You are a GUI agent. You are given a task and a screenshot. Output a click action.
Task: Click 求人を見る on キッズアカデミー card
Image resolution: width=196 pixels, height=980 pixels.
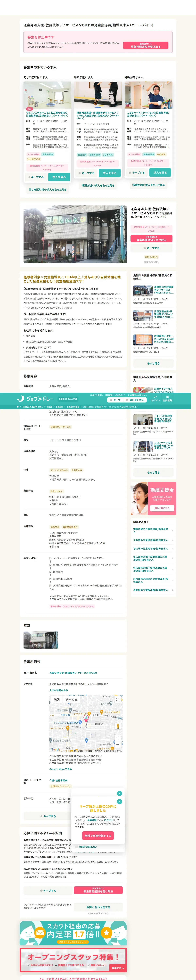59,177
